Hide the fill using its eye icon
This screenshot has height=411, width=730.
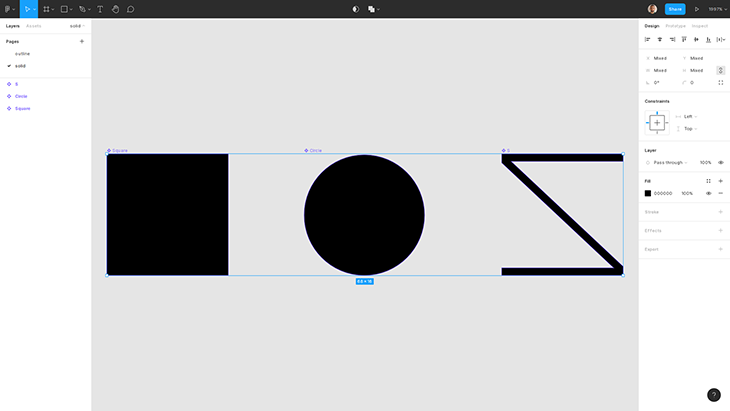click(708, 193)
